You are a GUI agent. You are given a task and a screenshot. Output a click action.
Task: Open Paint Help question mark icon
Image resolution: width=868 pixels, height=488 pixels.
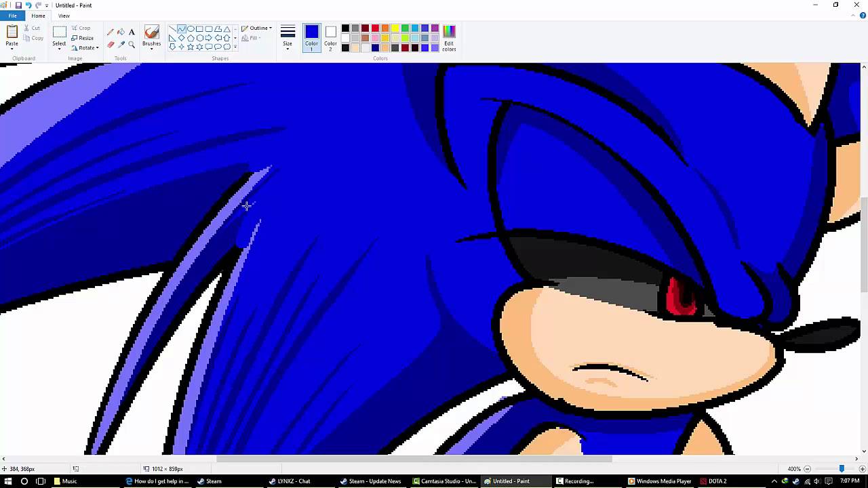tap(863, 16)
